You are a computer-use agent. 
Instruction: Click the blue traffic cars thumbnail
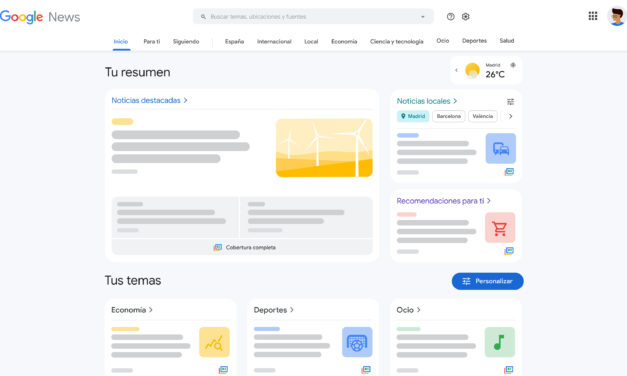[501, 148]
